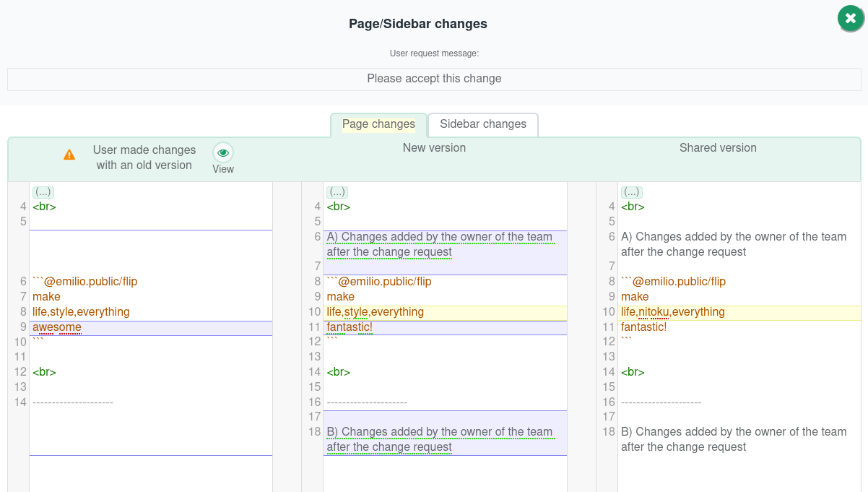Click the 'B) Changes added' paragraph in New version
The image size is (868, 492).
[x=440, y=439]
